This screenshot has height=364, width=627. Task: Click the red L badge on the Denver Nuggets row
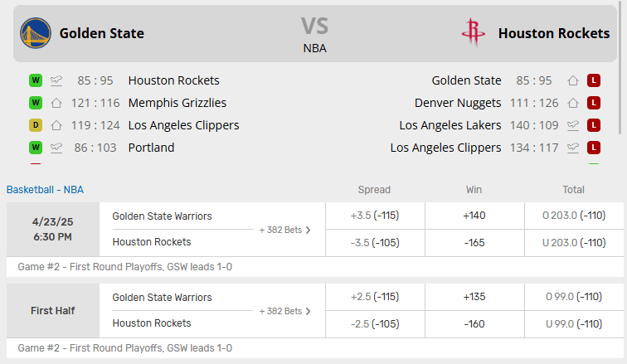[594, 103]
